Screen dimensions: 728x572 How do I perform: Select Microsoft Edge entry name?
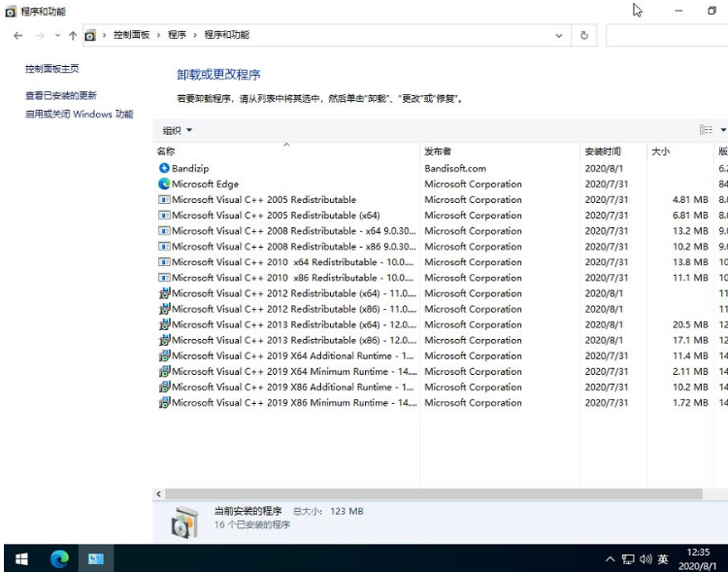[205, 184]
